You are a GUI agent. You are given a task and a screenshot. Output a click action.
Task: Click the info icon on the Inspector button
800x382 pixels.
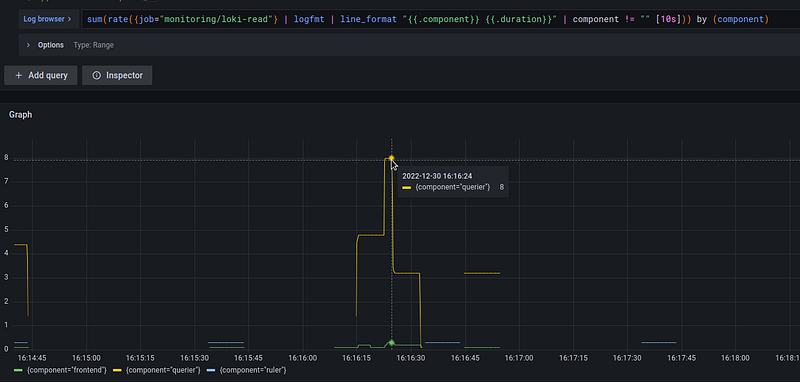pyautogui.click(x=96, y=75)
